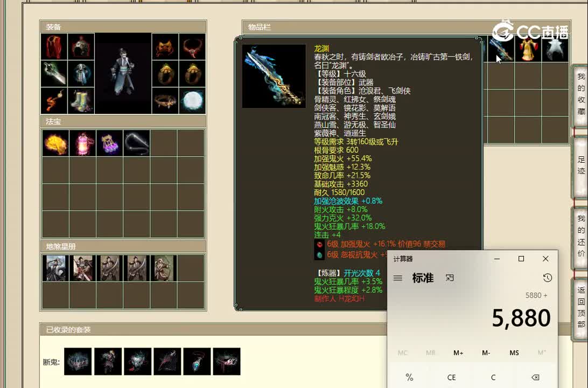Image resolution: width=588 pixels, height=388 pixels.
Task: Select the 龙渊 sword in inventory bar
Action: click(501, 49)
